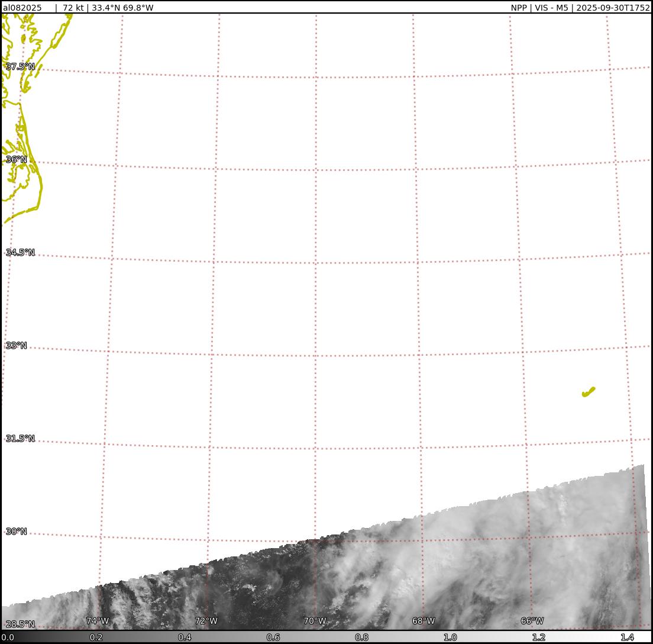The height and width of the screenshot is (644, 653).
Task: Click the storm ID al082025 label
Action: [22, 8]
